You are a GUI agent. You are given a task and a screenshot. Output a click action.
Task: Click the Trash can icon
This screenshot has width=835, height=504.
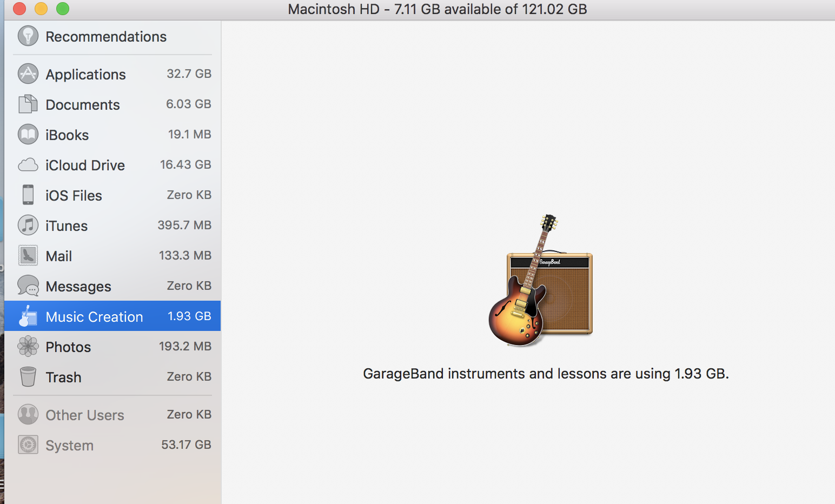click(x=28, y=376)
